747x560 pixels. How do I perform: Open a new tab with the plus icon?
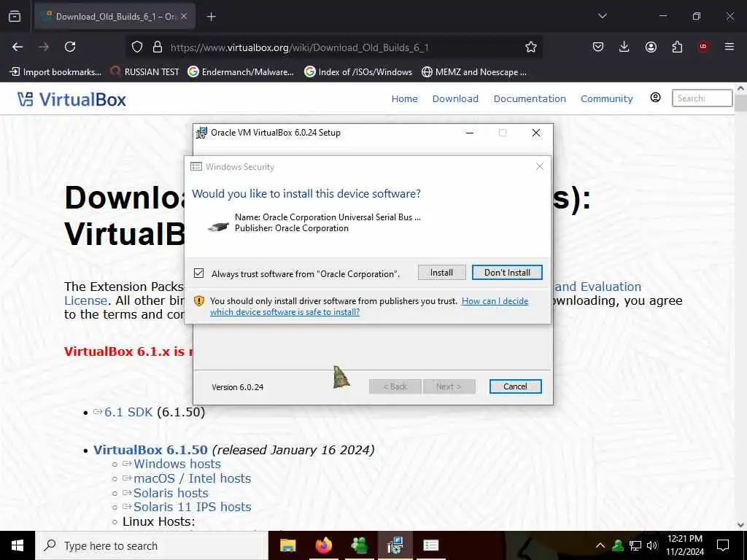(211, 17)
